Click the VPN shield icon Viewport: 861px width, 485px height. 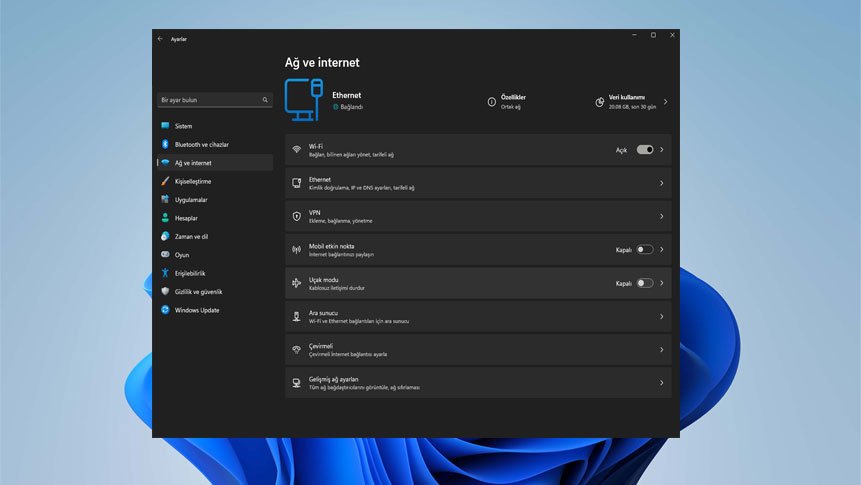pos(296,216)
